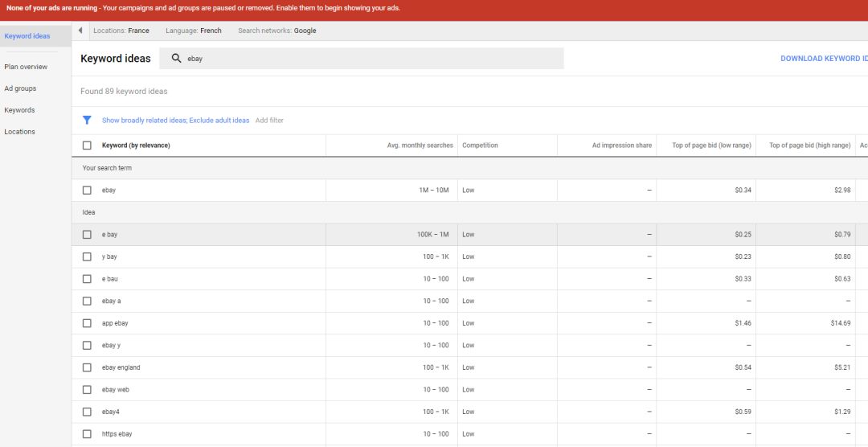Check the 'ebay england' row checkbox

[87, 367]
